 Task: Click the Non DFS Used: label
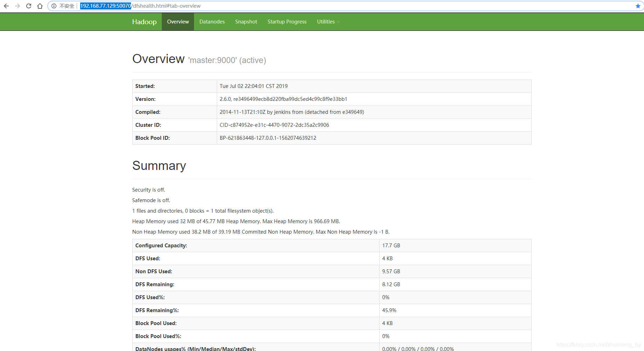coord(154,271)
